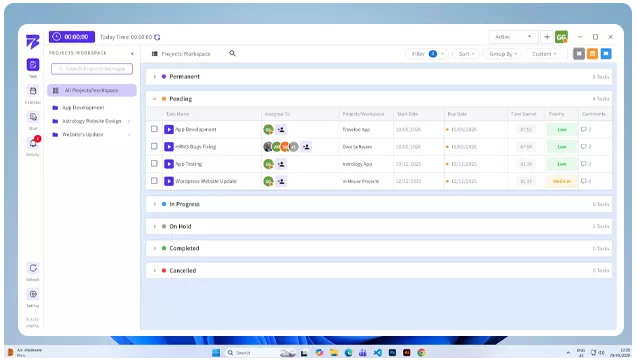
Task: Click the 00:00:00 timer button
Action: [72, 37]
